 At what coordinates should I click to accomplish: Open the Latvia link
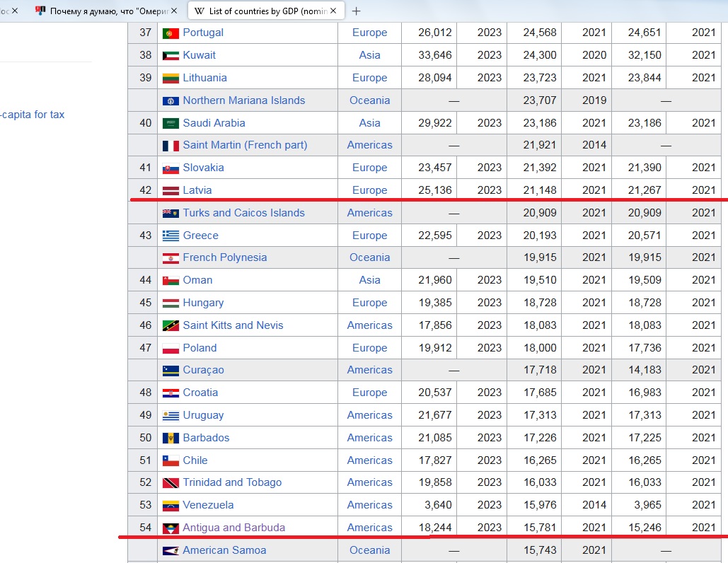coord(197,190)
